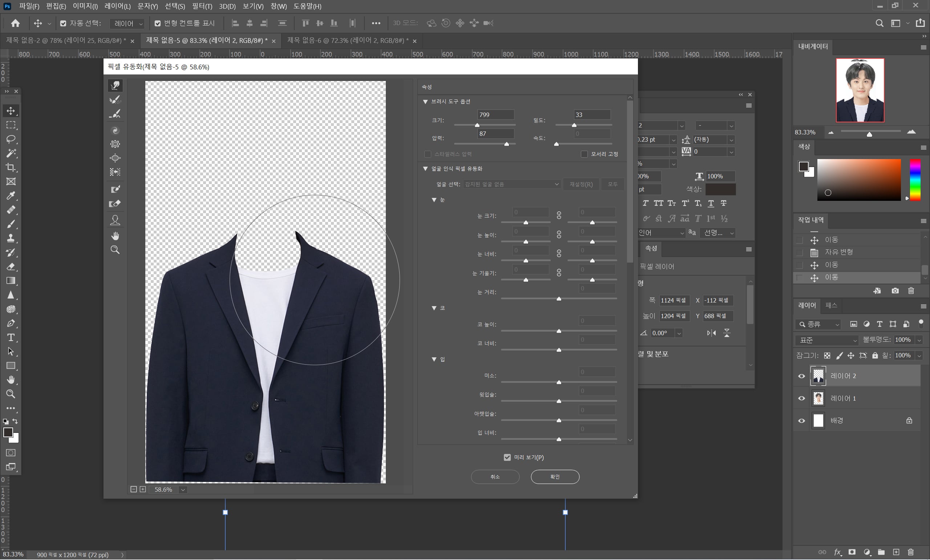Select the Reconstruct tool in Liquify
The height and width of the screenshot is (560, 930).
pos(115,100)
